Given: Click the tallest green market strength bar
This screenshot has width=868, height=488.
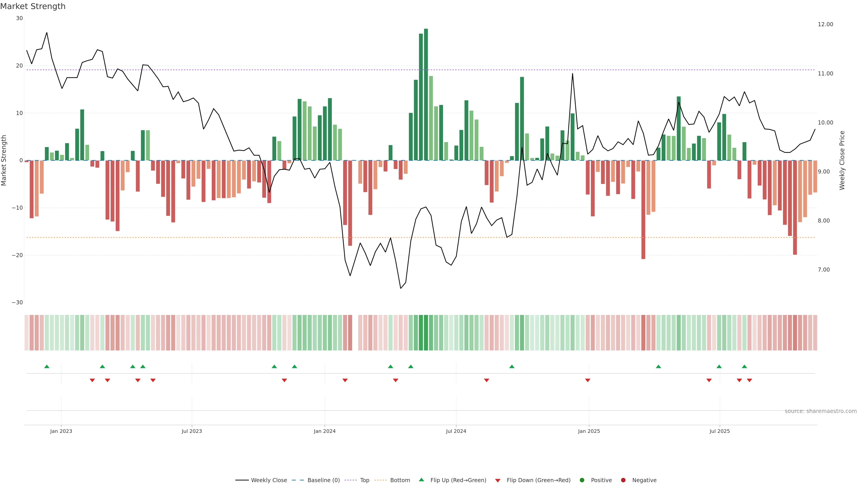Looking at the screenshot, I should tap(426, 94).
